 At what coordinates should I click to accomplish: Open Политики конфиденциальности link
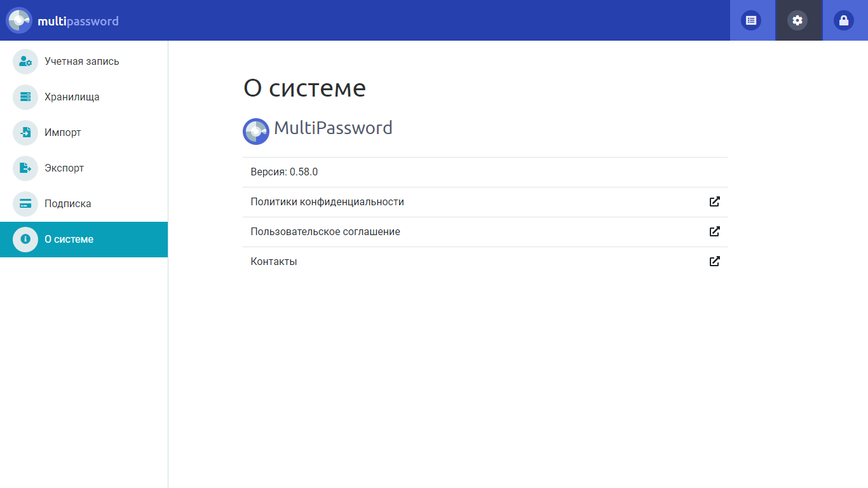click(x=485, y=202)
